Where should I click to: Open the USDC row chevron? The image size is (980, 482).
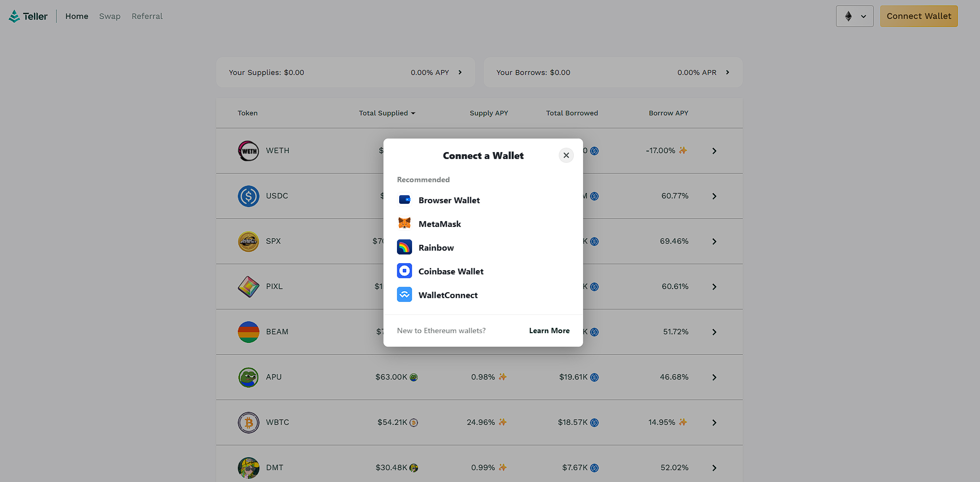[x=714, y=196]
